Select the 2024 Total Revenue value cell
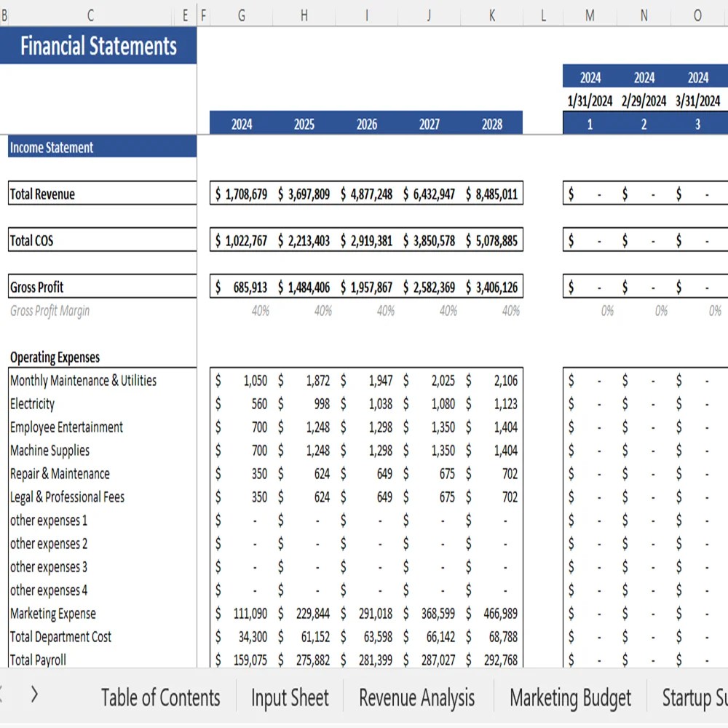 240,194
